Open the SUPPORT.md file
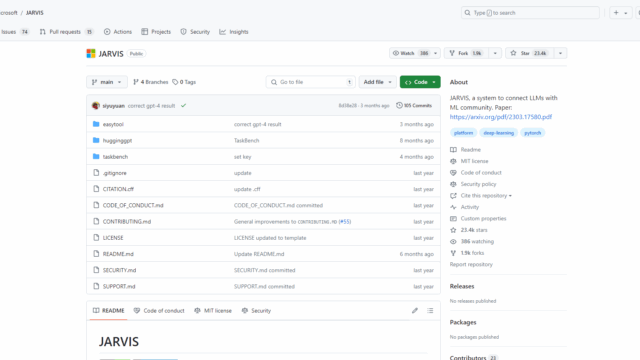Screen dimensions: 640x360 119,287
